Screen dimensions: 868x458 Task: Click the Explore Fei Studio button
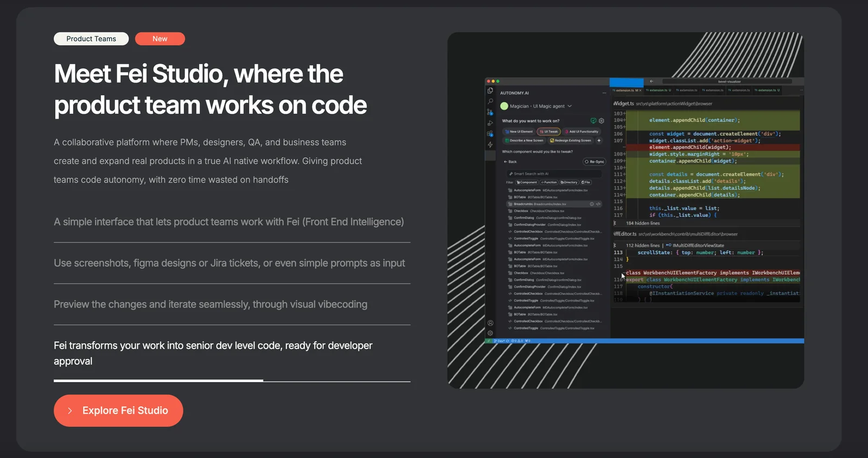click(118, 411)
